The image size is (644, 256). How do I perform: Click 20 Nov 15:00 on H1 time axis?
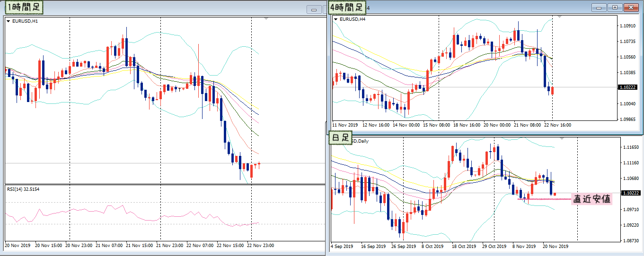coord(48,246)
